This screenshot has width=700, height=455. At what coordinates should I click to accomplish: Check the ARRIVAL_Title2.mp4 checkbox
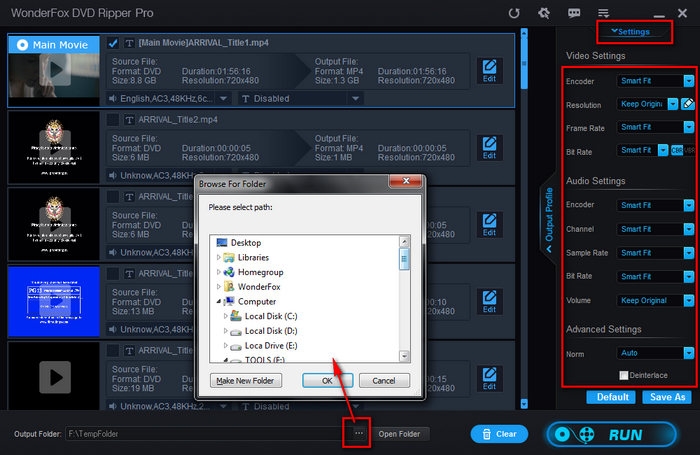[113, 120]
